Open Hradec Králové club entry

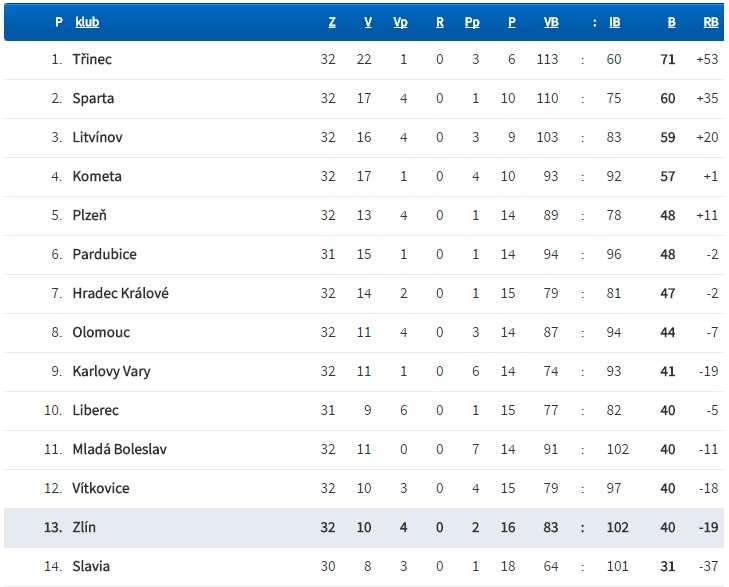point(120,294)
